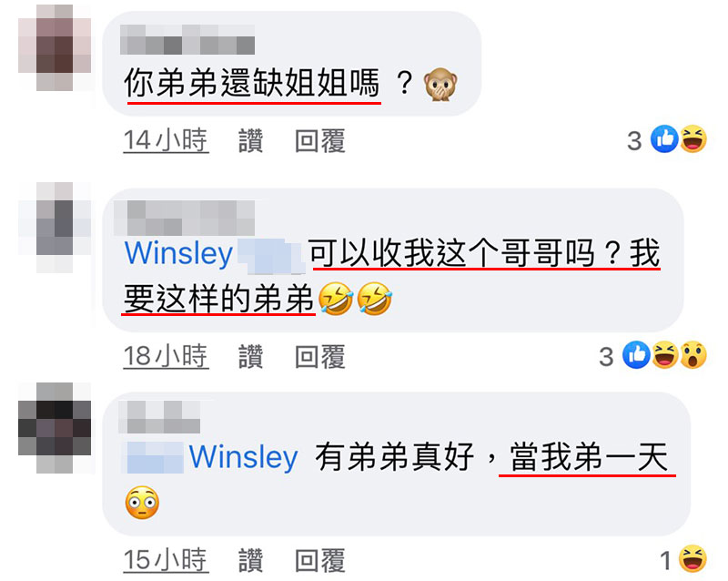Open the Winsley mention in second comment
This screenshot has width=728, height=581.
pos(178,254)
